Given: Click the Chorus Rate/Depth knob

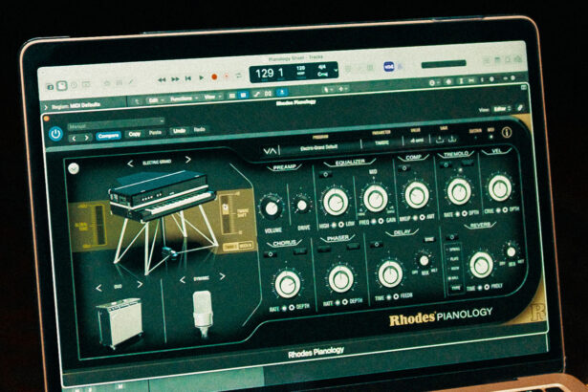Looking at the screenshot, I should tap(287, 284).
